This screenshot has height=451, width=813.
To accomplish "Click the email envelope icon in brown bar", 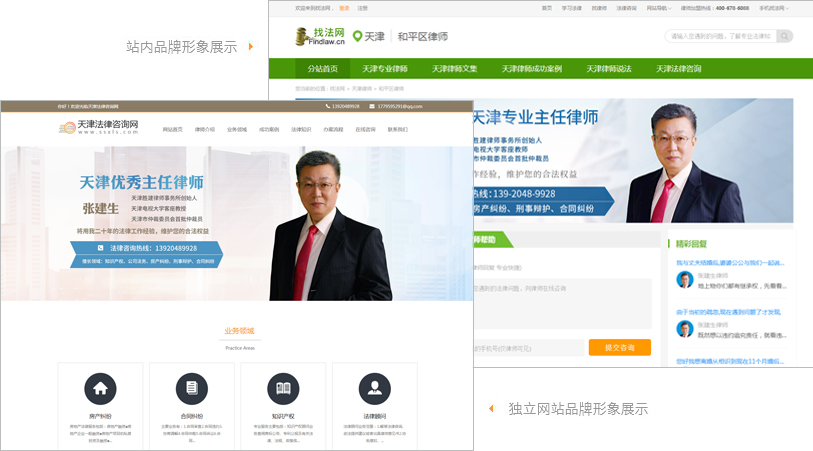I will [x=372, y=106].
